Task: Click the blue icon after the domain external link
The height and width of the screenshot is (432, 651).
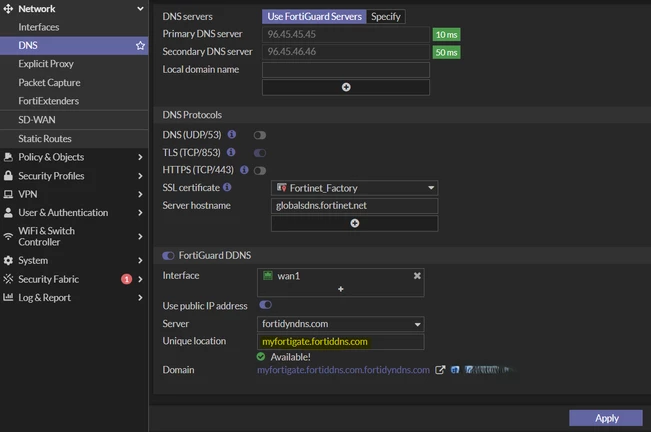Action: 455,370
